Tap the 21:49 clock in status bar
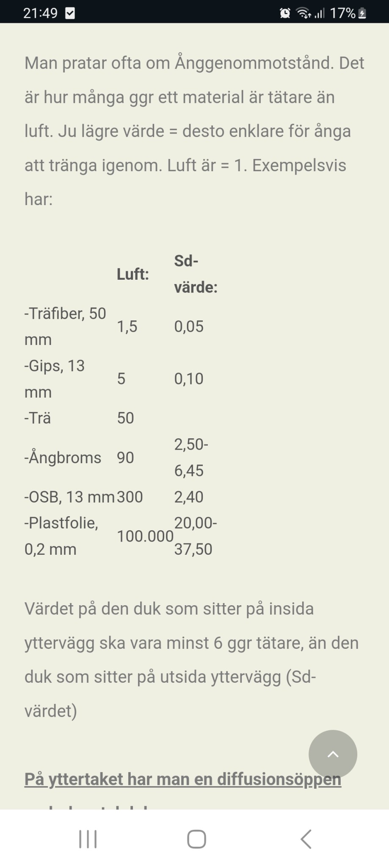The width and height of the screenshot is (389, 868). point(40,13)
